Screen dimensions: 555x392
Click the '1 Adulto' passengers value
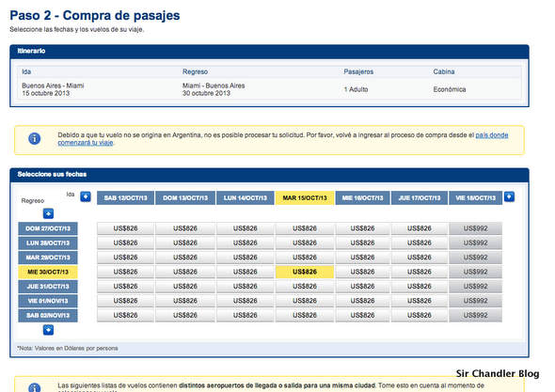[356, 89]
